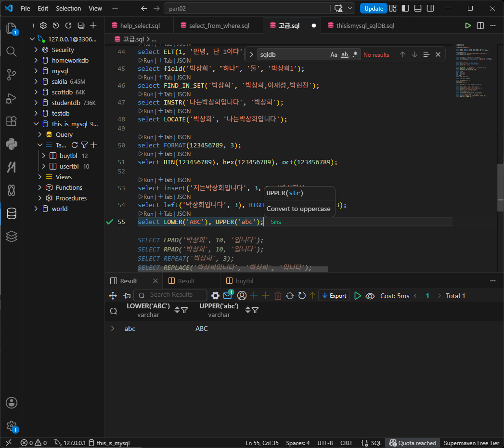Click the part02 command center search box

(x=247, y=8)
